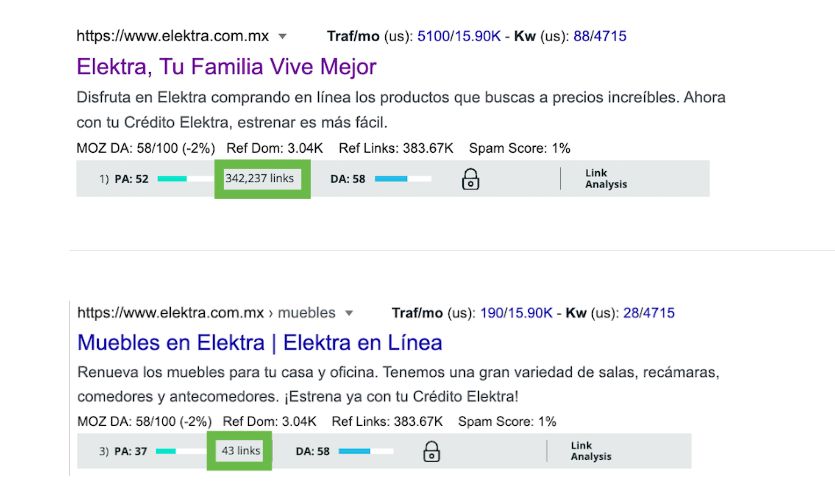Click the DA: 58 bar in the muebles result
The height and width of the screenshot is (500, 835).
366,451
